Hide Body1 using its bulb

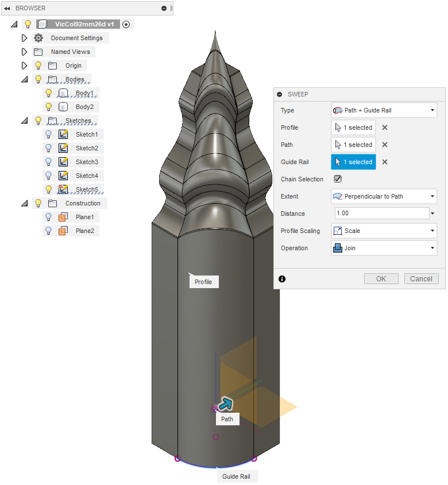49,93
